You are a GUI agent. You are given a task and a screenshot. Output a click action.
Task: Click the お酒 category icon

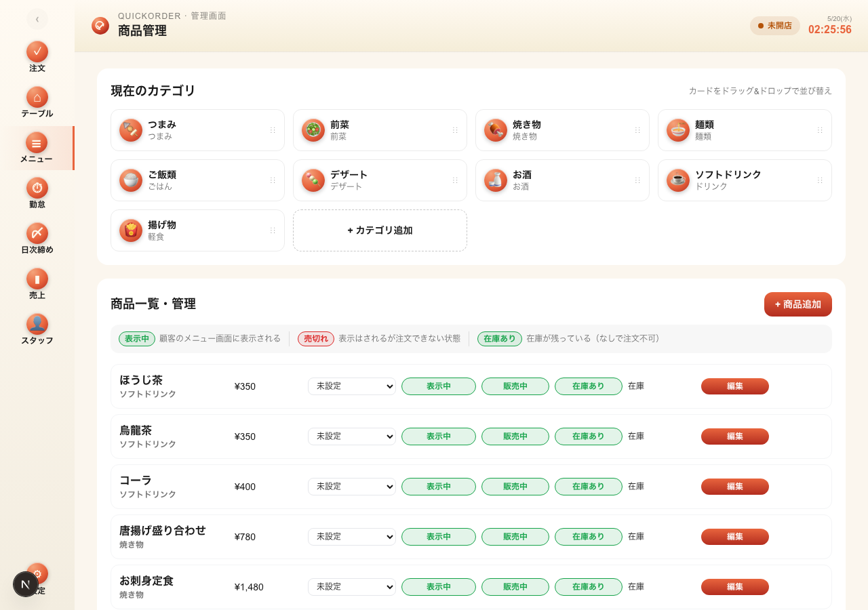pos(496,180)
